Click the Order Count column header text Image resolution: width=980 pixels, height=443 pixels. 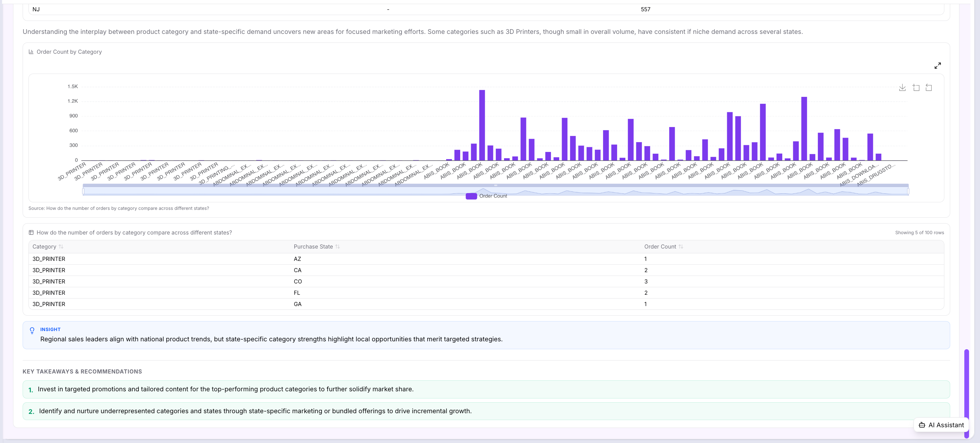coord(660,246)
